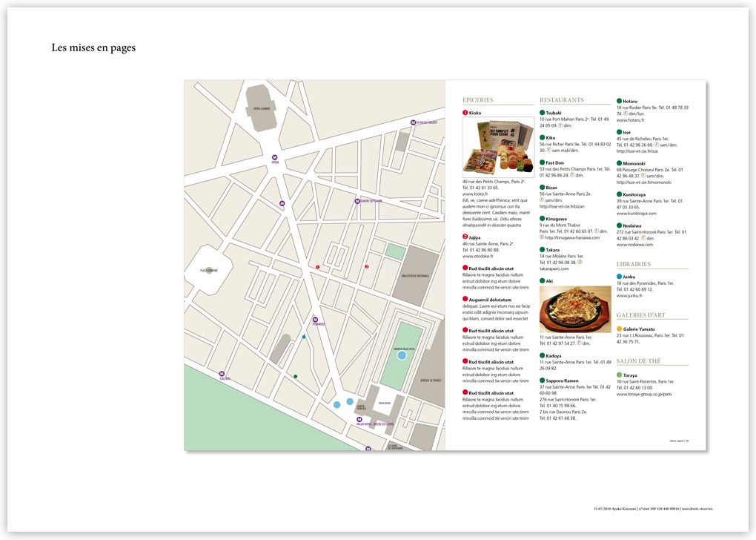
Task: Click the Opéra Garnier map label
Action: 262,108
